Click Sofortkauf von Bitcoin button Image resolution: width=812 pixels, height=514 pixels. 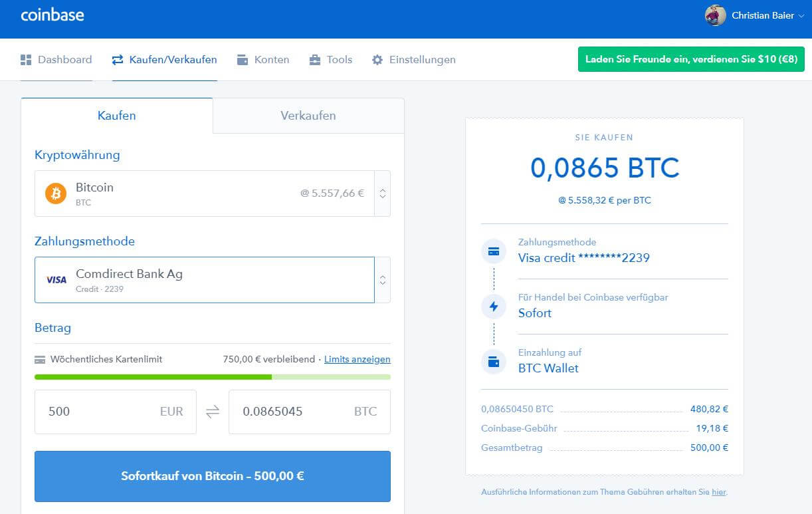tap(213, 476)
